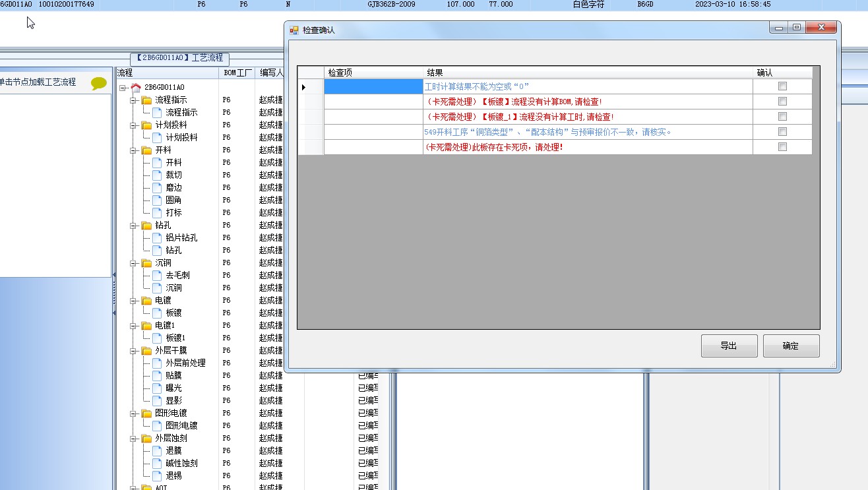Select the 碱性蚀刻 tree node label

(x=181, y=463)
